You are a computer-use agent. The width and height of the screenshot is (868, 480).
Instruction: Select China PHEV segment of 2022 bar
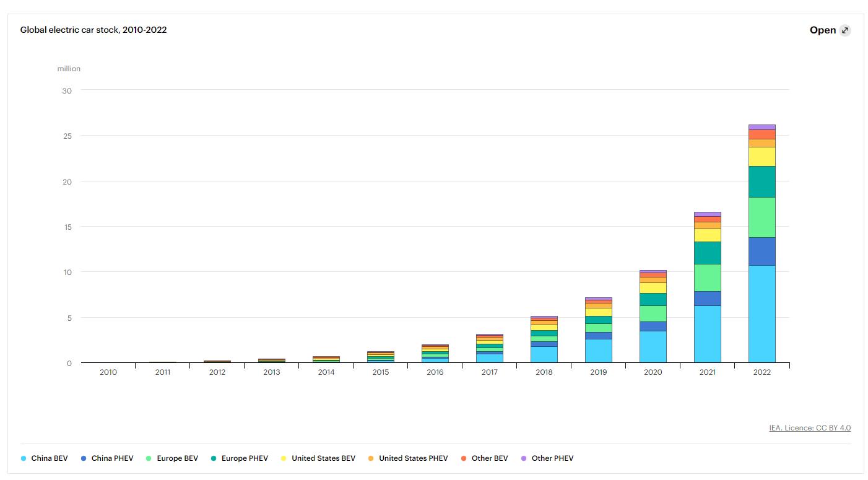pyautogui.click(x=762, y=251)
